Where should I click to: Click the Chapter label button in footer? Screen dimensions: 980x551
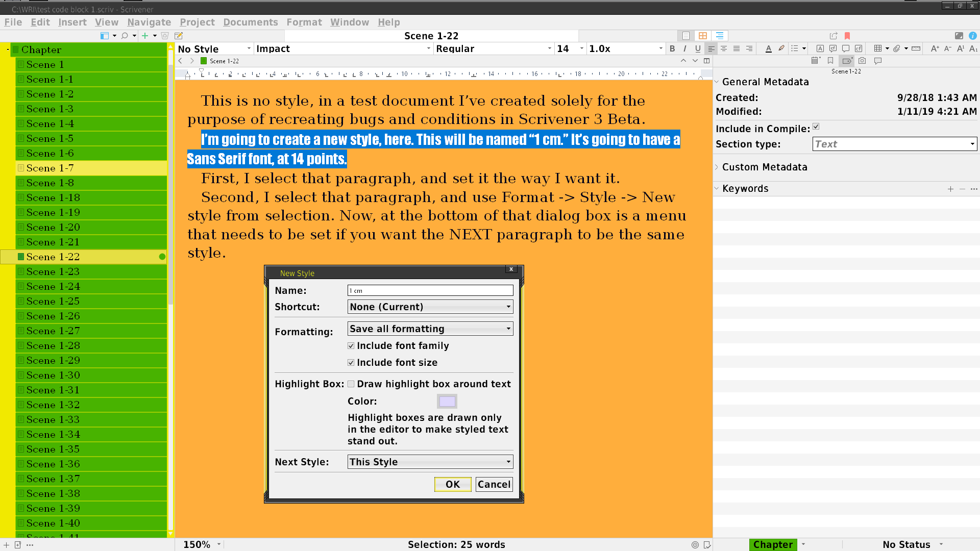[x=773, y=544]
